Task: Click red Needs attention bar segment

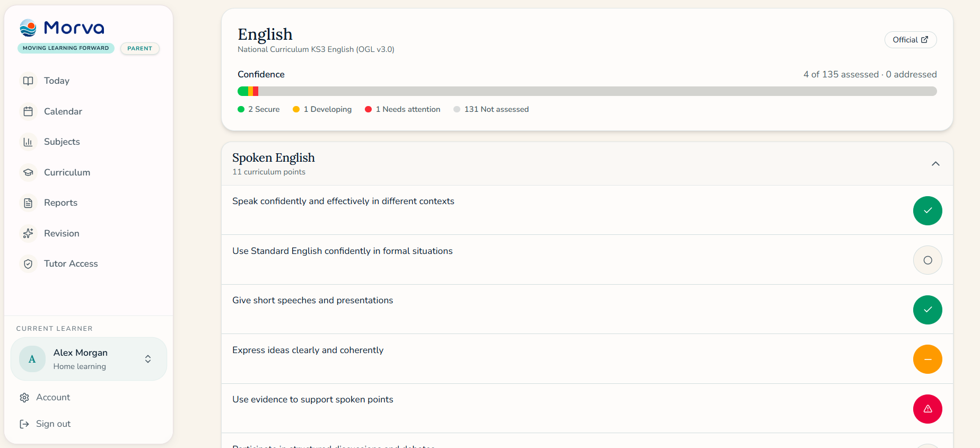Action: coord(256,91)
